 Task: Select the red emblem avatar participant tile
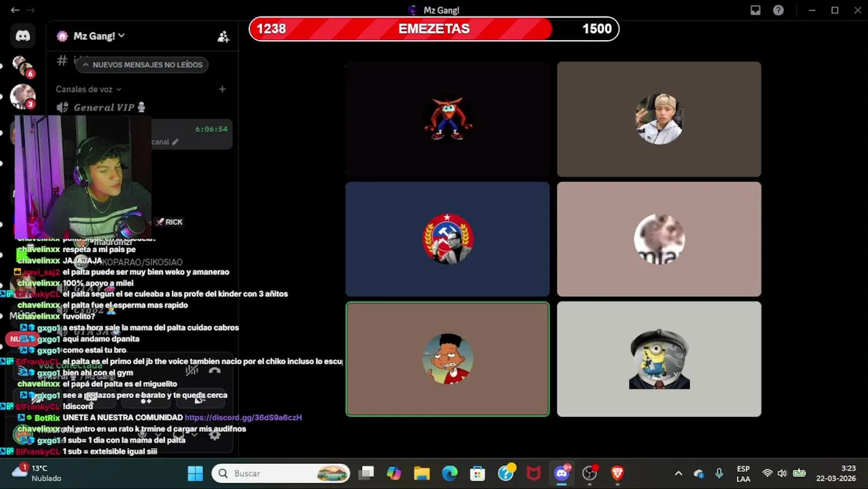(448, 239)
